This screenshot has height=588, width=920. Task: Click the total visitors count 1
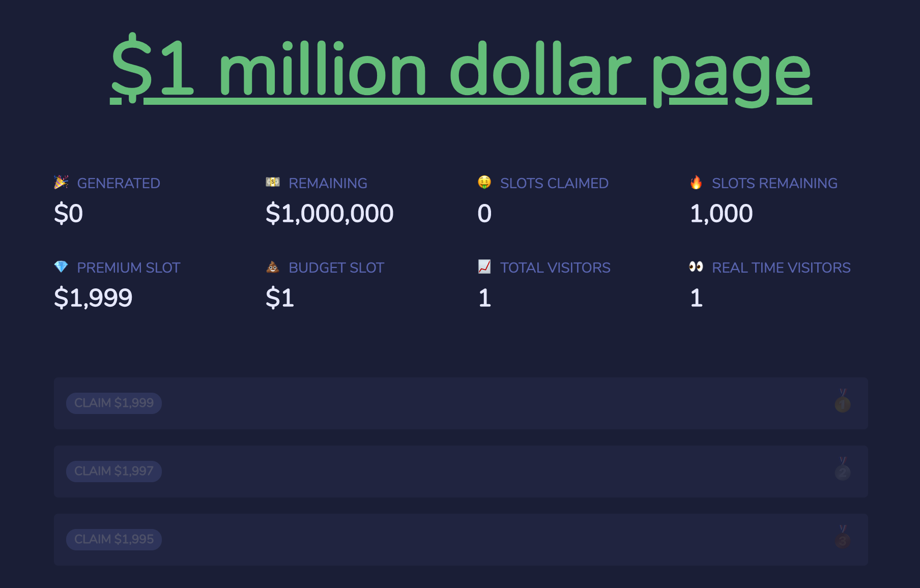click(x=485, y=298)
